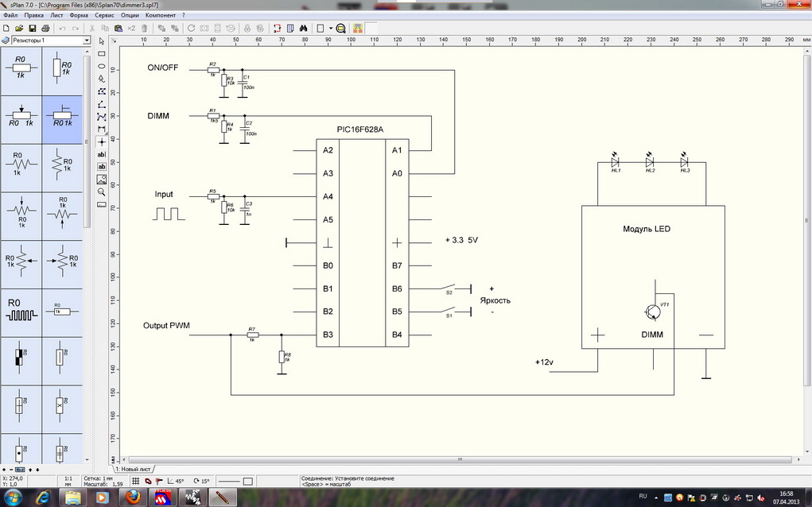Select the rectangle drawing tool
The height and width of the screenshot is (507, 812).
102,54
